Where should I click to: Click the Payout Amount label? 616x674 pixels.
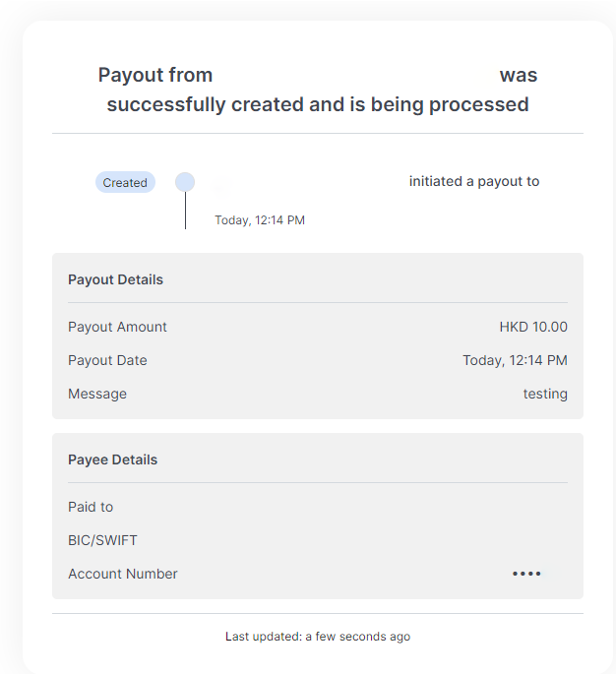point(117,327)
